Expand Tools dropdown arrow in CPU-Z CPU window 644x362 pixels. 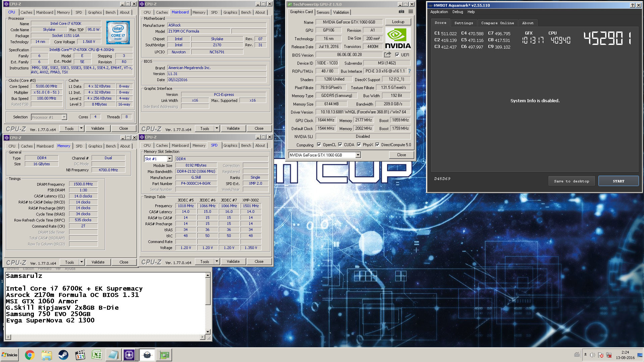pyautogui.click(x=81, y=128)
